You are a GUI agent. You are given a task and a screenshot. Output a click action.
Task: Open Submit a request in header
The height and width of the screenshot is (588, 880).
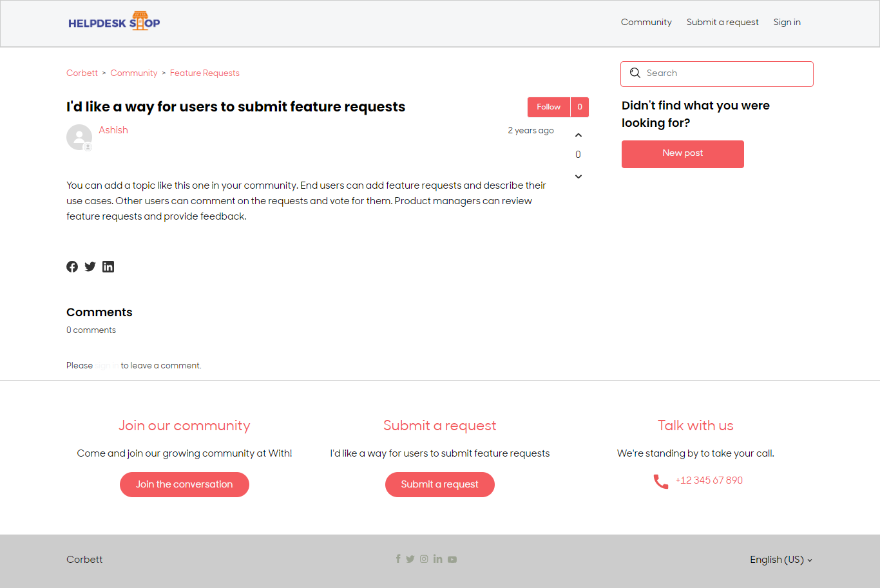click(722, 22)
